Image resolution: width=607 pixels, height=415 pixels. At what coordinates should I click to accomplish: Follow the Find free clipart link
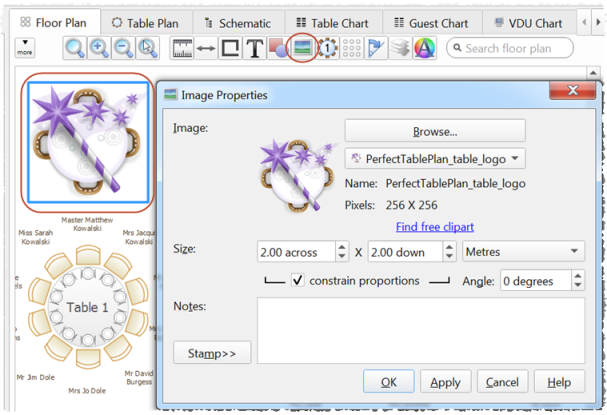435,226
